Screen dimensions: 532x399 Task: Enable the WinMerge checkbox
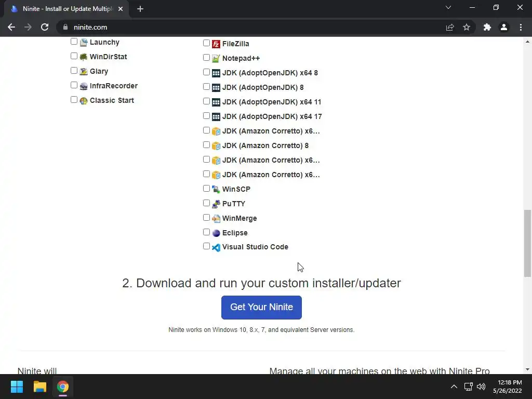206,218
